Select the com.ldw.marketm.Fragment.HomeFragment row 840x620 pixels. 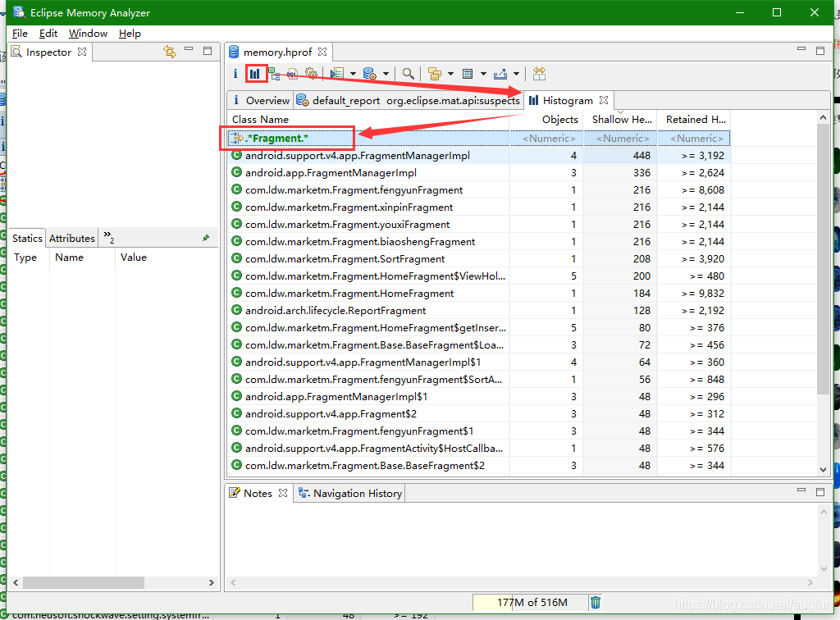coord(478,294)
